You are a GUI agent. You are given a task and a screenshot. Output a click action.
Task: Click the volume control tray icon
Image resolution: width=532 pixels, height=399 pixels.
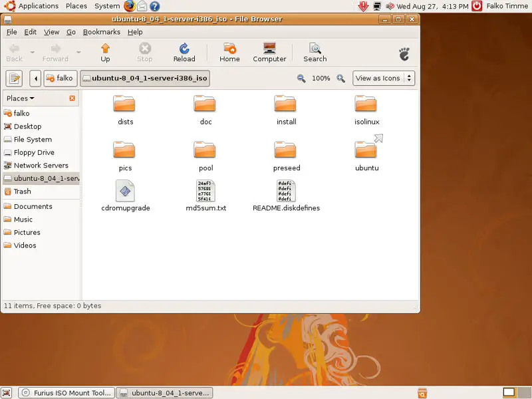click(390, 6)
